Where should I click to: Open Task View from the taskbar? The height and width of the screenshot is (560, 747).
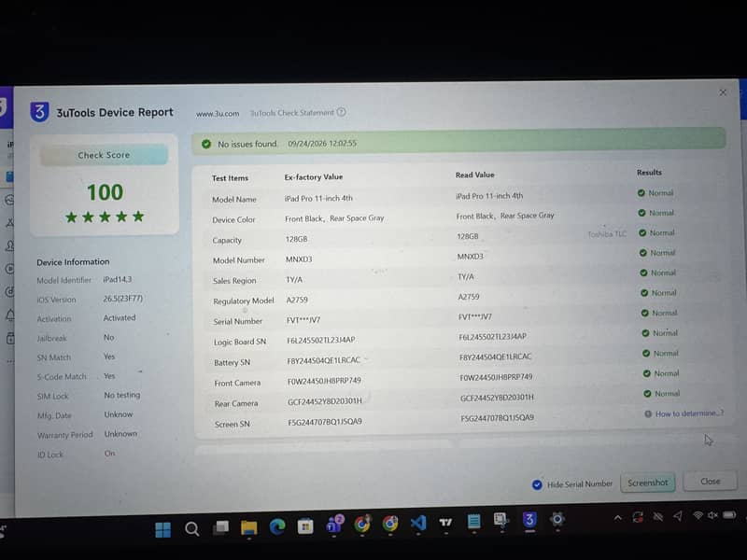[x=220, y=527]
